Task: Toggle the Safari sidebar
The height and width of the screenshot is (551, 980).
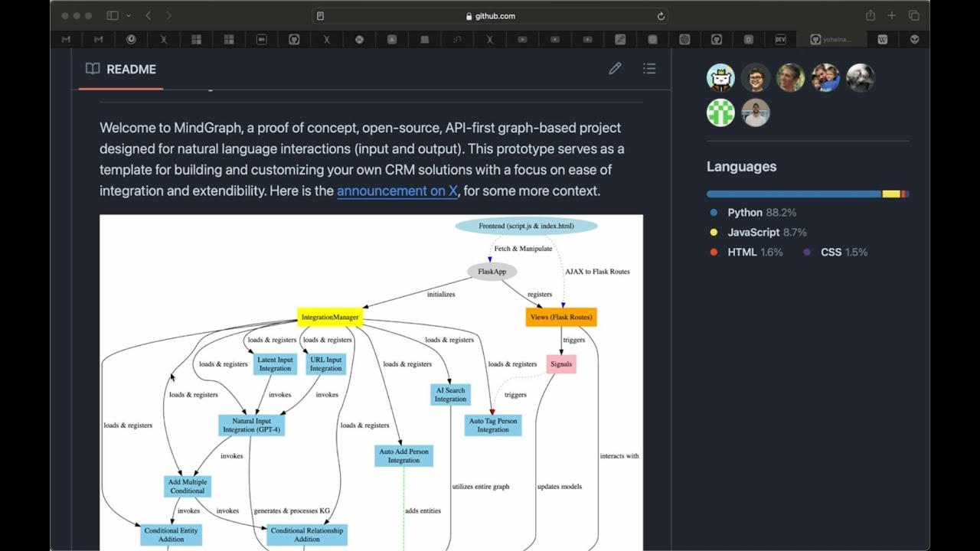Action: point(112,15)
